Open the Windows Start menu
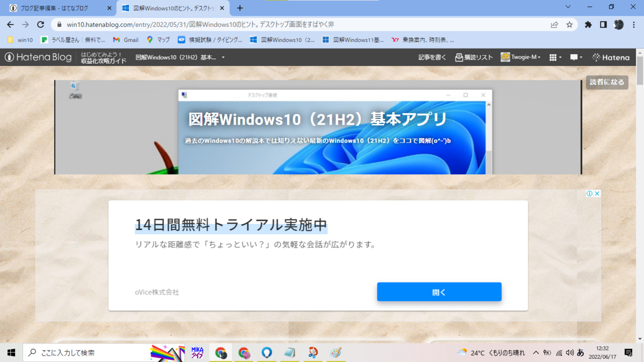 (x=11, y=352)
